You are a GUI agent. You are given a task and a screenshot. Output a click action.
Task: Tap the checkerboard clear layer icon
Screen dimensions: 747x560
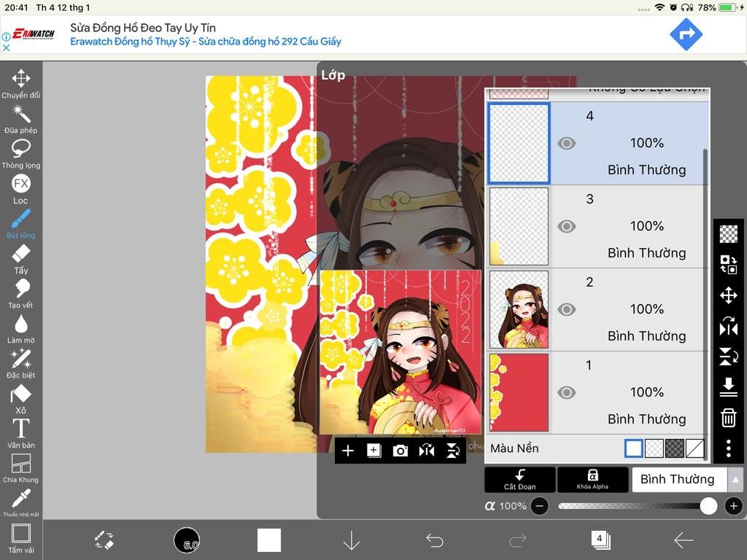point(729,234)
